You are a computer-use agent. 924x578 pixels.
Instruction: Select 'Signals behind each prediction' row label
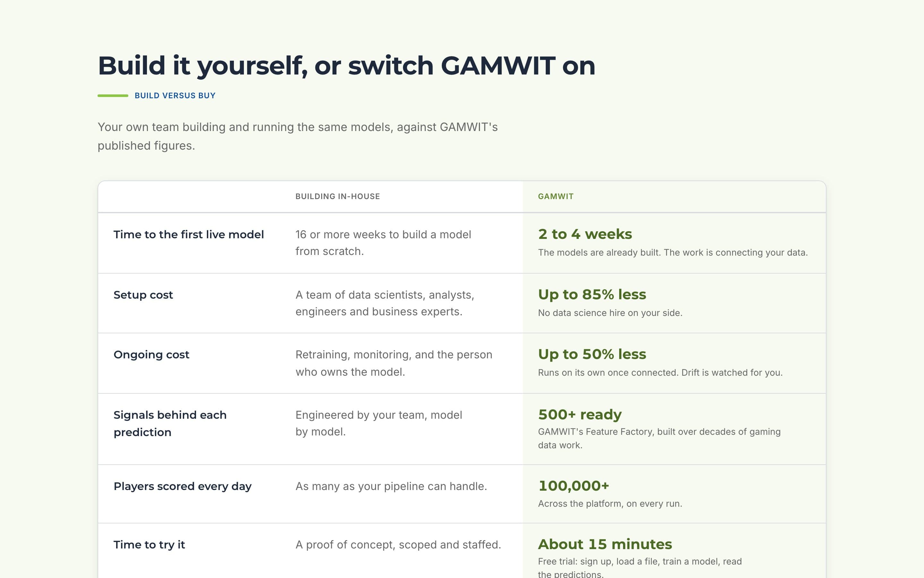coord(170,424)
